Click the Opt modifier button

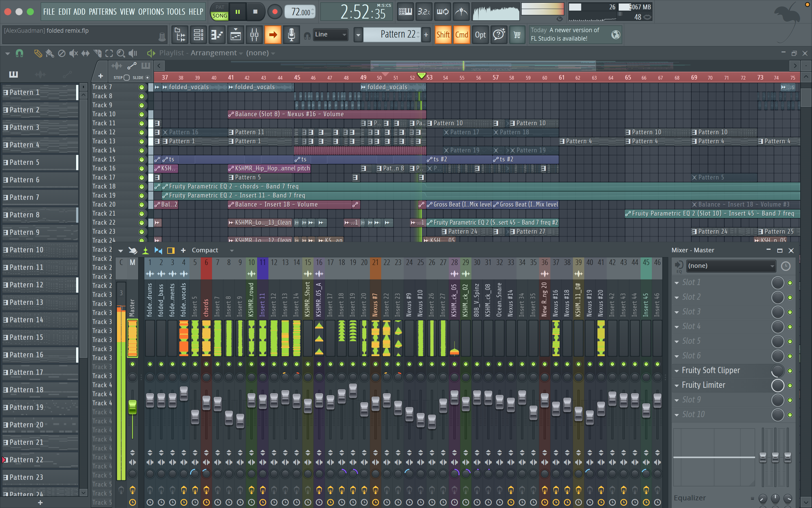coord(480,35)
